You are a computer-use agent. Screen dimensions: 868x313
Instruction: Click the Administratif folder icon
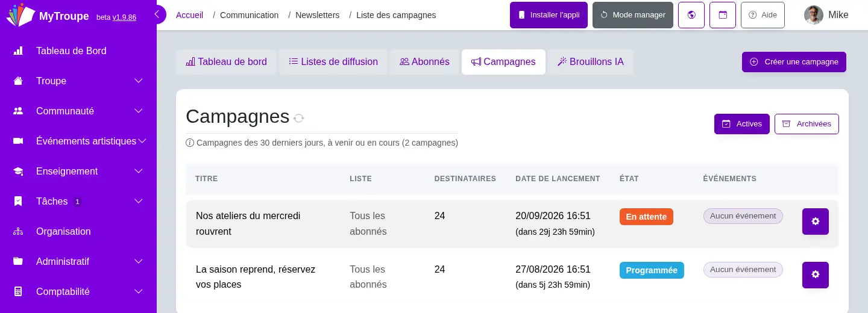(18, 262)
